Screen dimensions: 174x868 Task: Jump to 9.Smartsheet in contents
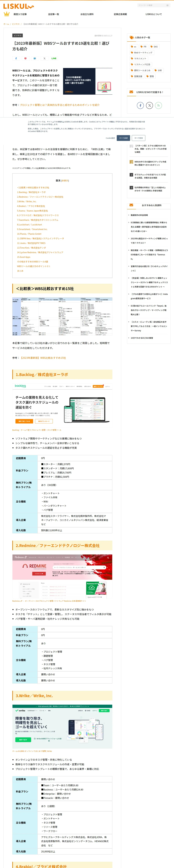pyautogui.click(x=32, y=229)
